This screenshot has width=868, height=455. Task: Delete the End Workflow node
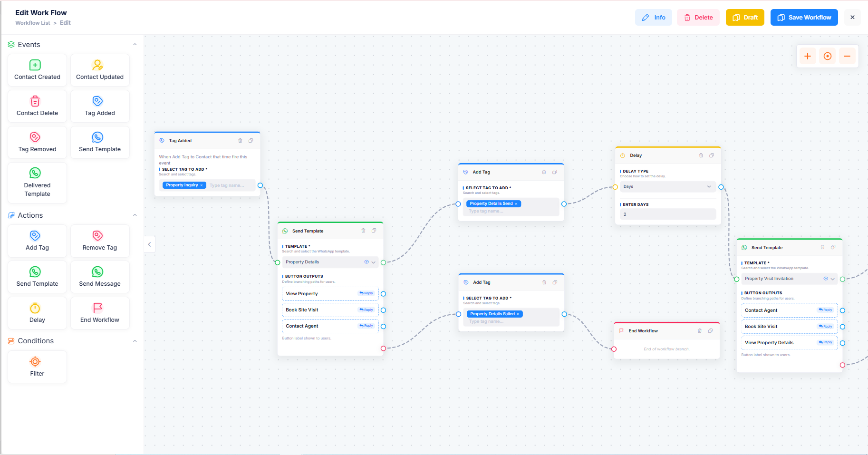[699, 331]
